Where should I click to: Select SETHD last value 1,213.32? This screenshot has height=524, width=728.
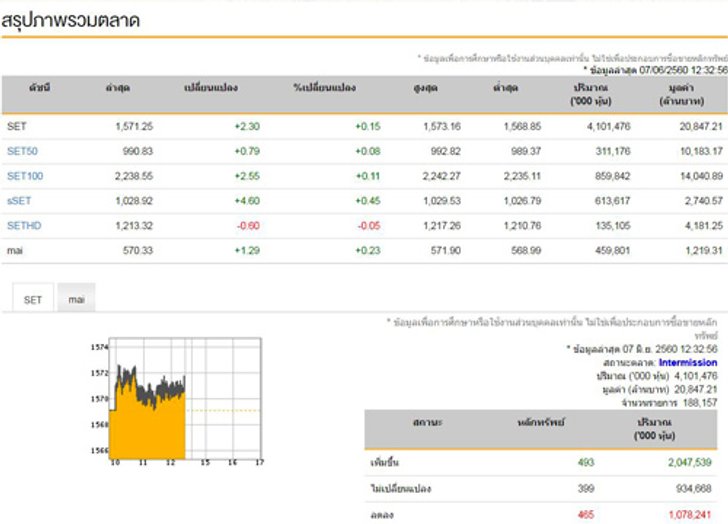[134, 226]
